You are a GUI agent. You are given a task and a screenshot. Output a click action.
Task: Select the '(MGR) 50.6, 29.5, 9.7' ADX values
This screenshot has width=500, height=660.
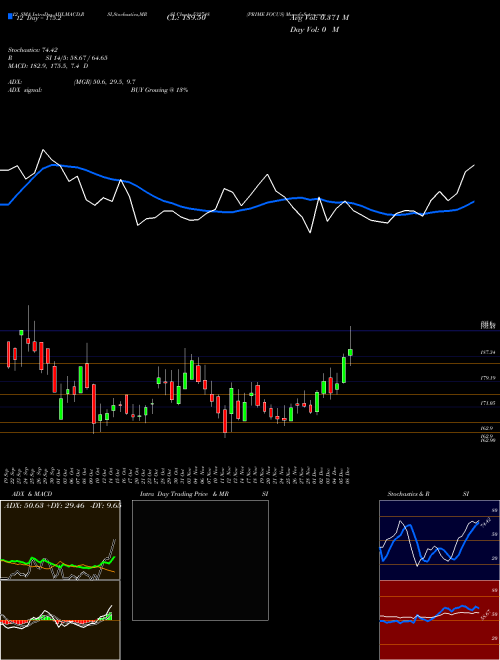(104, 82)
